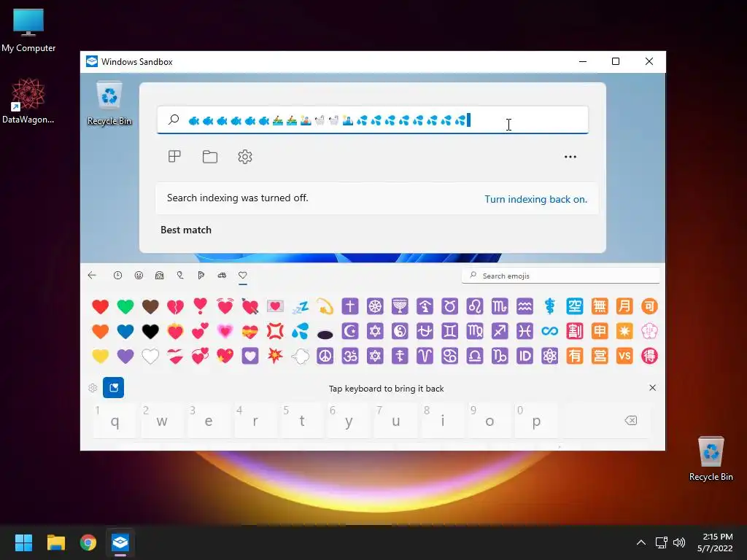The height and width of the screenshot is (560, 747).
Task: Select the purple heart emoji
Action: coord(125,356)
